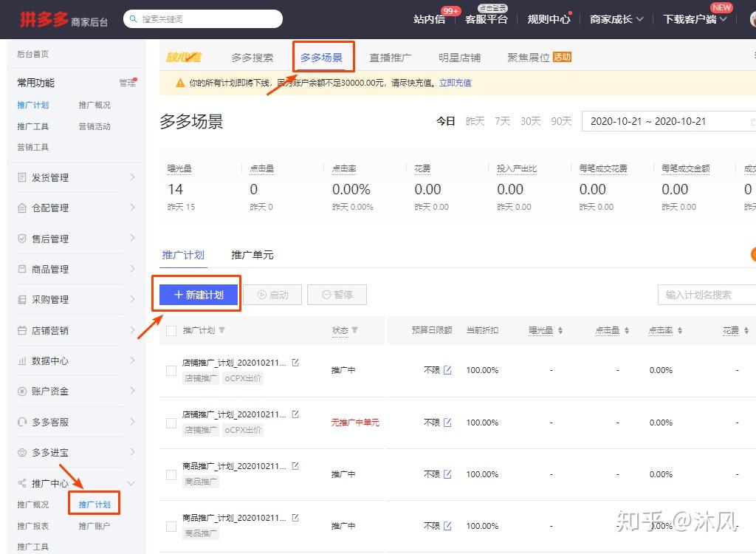
Task: Click the 推广中心 share icon
Action: [x=21, y=483]
